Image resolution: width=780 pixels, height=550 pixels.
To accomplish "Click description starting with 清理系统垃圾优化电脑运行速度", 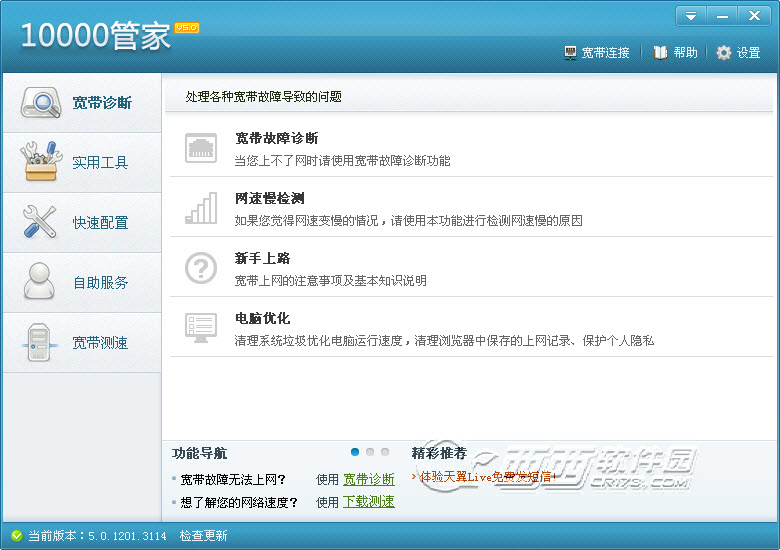I will point(444,341).
